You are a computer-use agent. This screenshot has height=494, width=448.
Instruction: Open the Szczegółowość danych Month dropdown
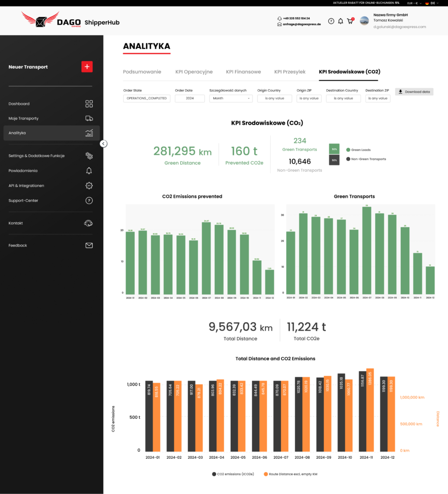point(231,98)
